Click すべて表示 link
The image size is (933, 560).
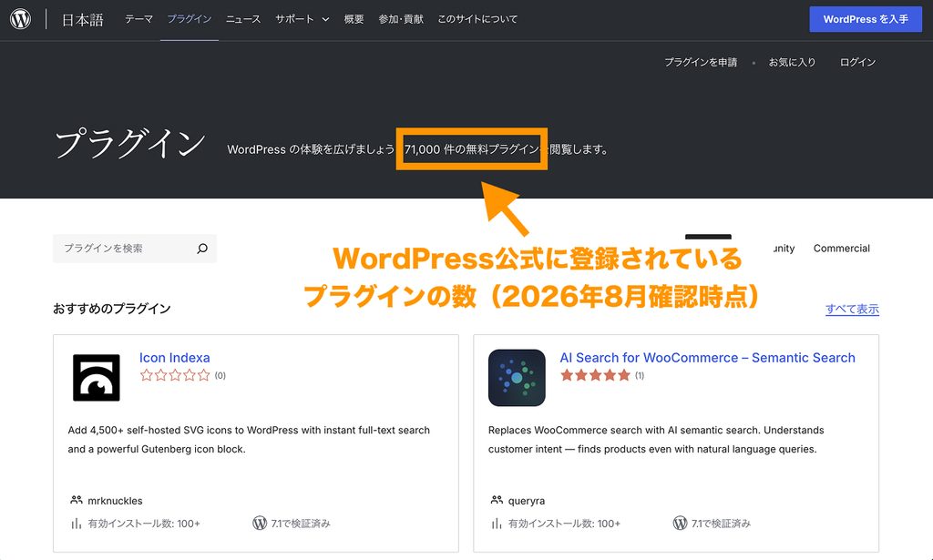pos(852,309)
